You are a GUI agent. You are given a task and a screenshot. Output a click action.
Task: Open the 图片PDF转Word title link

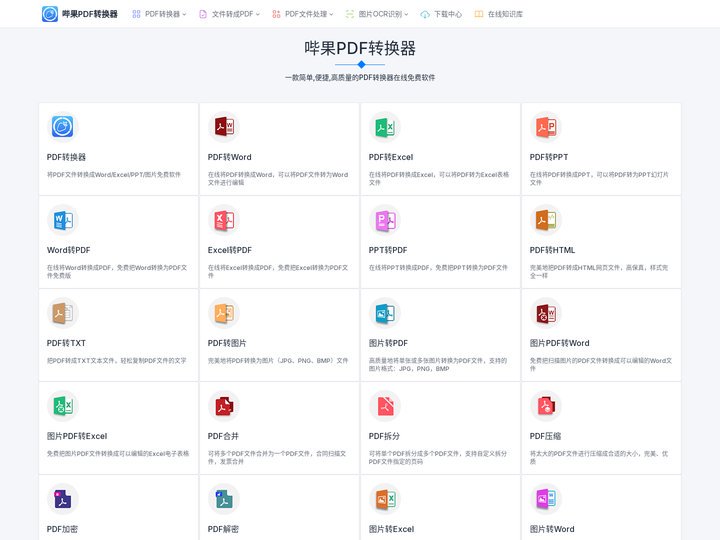(x=559, y=343)
